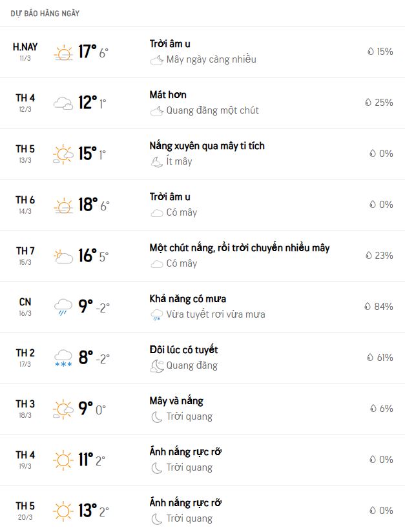This screenshot has width=405, height=532.
Task: Click the cloud icon for TH 4 12/3
Action: 63,103
